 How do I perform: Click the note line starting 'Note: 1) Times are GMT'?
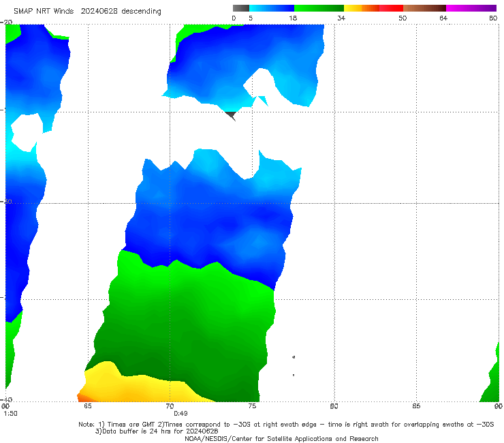coord(286,425)
